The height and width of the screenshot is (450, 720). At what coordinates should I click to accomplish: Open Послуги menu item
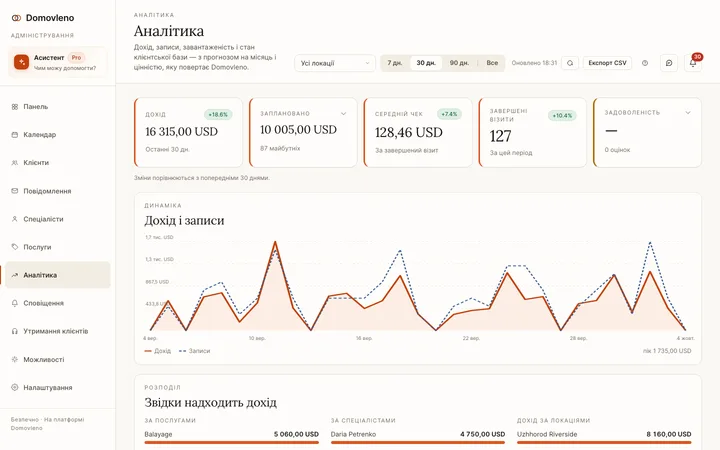58,247
